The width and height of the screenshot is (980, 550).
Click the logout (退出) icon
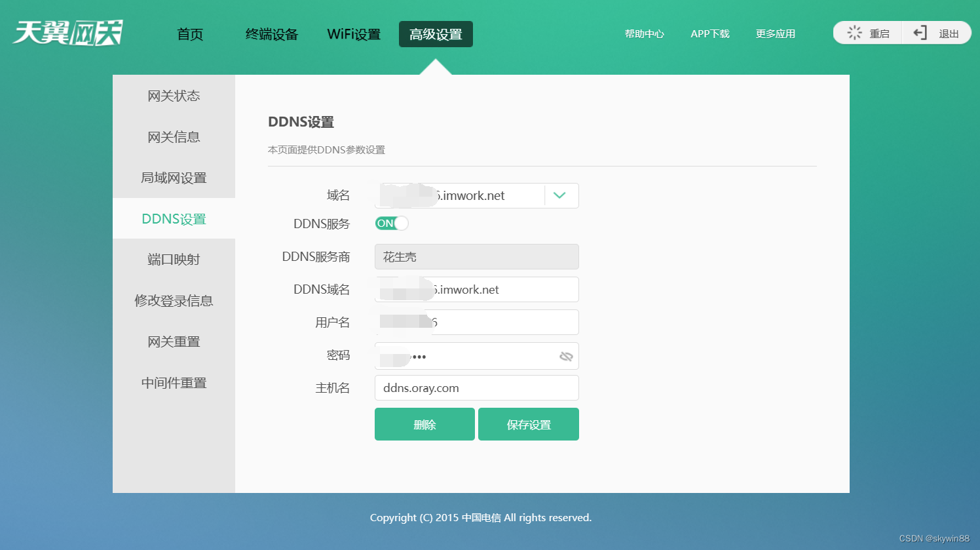point(919,31)
